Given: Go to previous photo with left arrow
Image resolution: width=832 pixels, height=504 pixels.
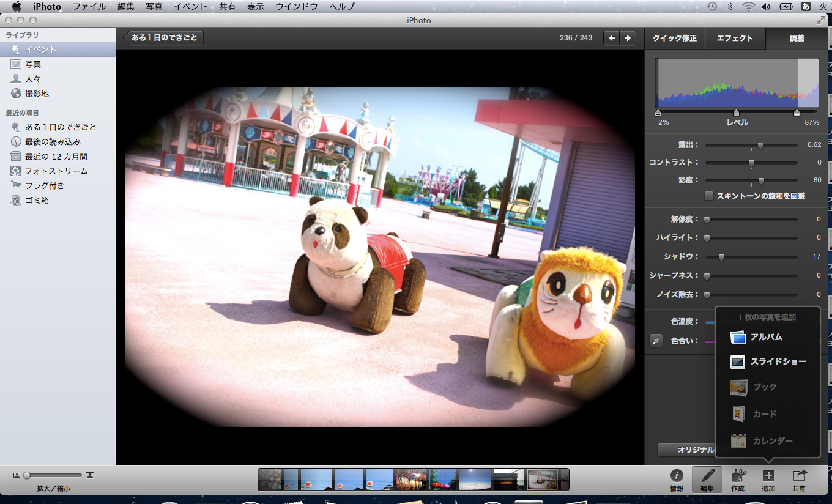Looking at the screenshot, I should click(x=612, y=38).
